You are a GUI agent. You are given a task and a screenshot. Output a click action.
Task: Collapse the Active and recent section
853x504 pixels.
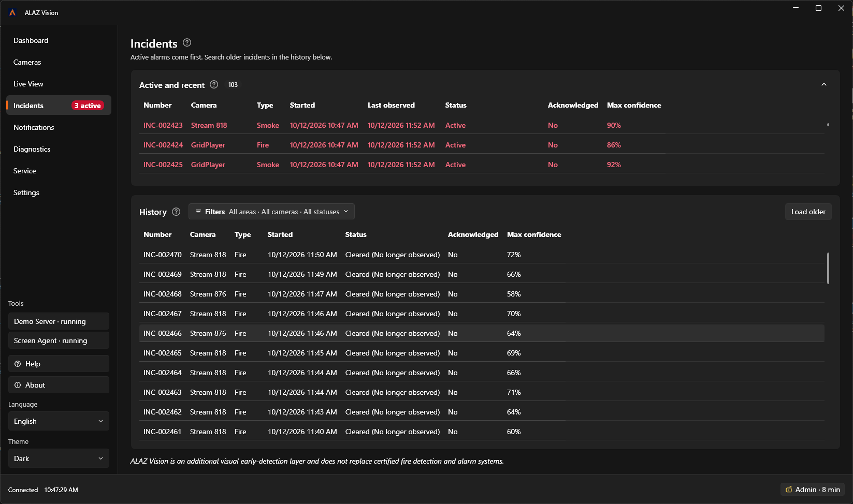(x=824, y=84)
